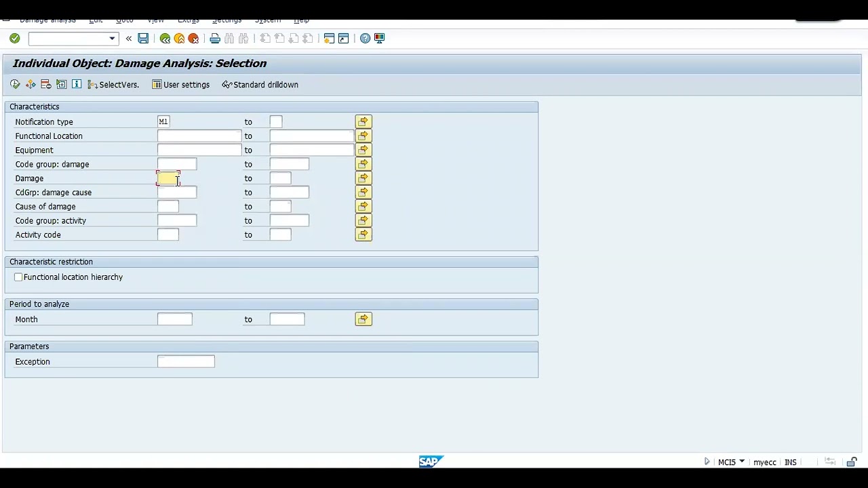The height and width of the screenshot is (488, 868).
Task: Open the command field dropdown arrow
Action: 113,39
